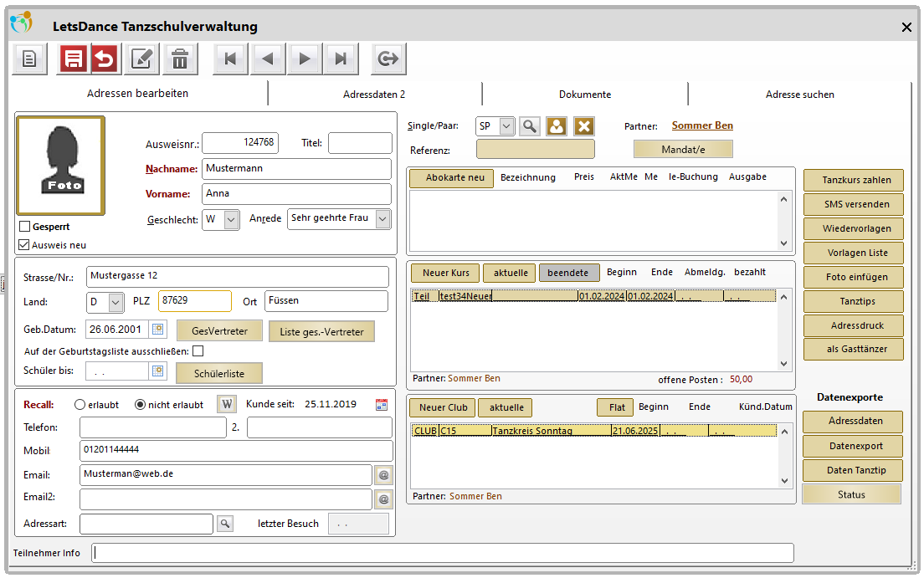Send mail via Email2 @ icon
The height and width of the screenshot is (578, 924).
pyautogui.click(x=383, y=499)
